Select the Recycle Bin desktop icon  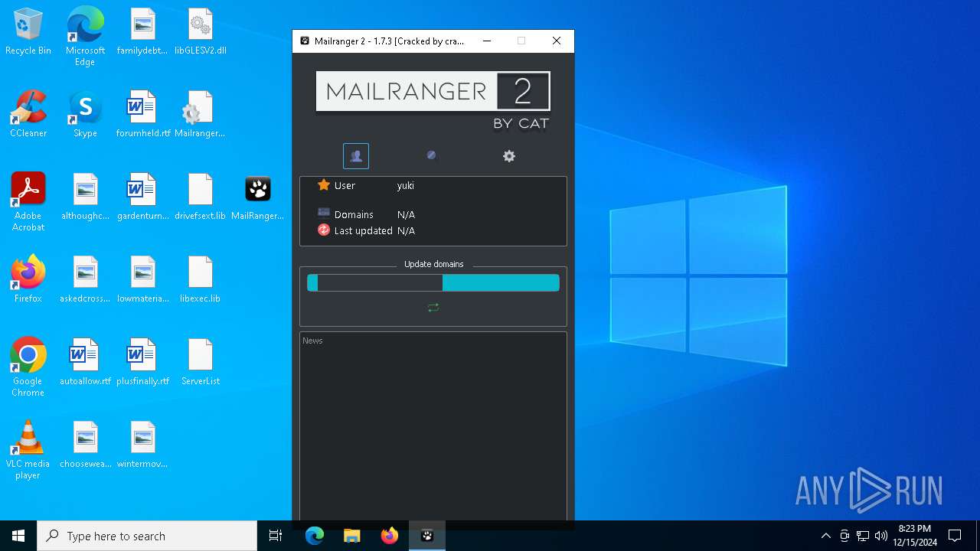click(28, 32)
